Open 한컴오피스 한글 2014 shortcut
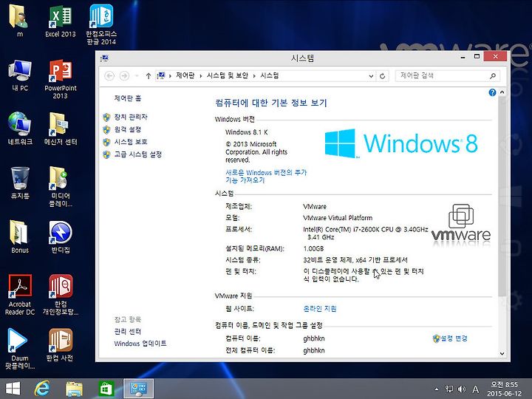Viewport: 532px width, 399px height. (x=101, y=24)
